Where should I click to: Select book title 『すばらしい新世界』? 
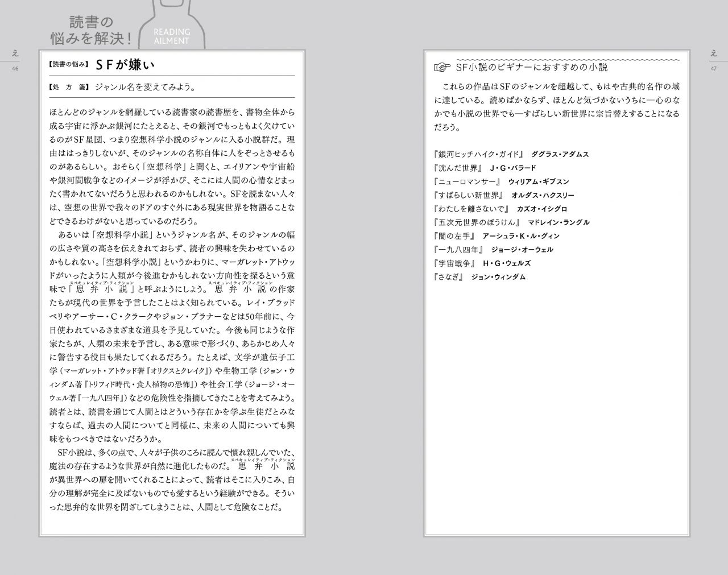pyautogui.click(x=468, y=195)
